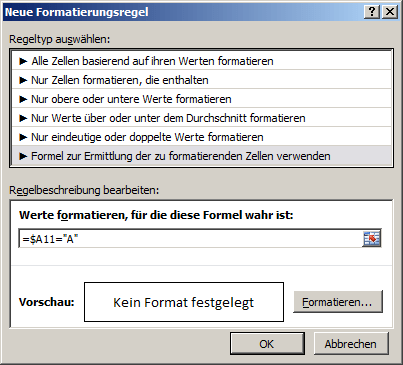Click the 'Vorschau:' label

coord(47,302)
